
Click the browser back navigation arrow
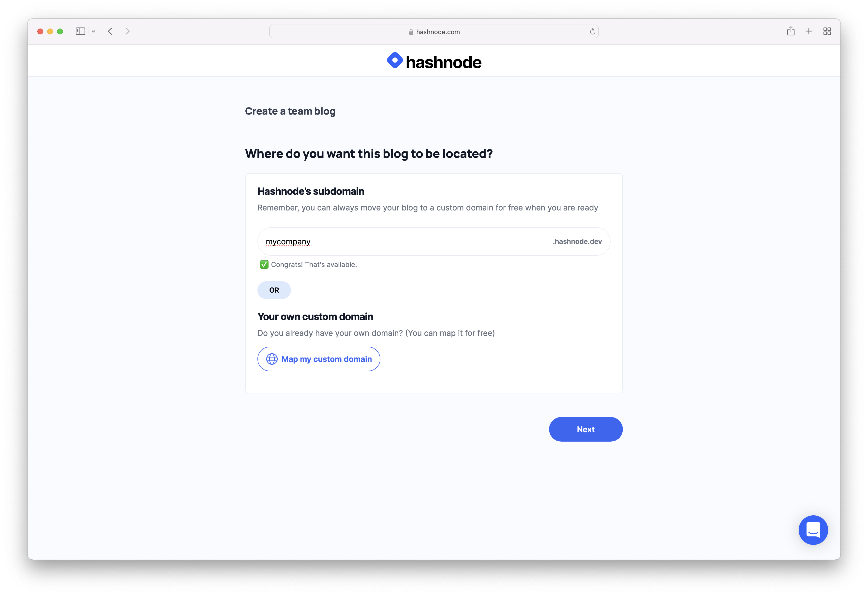click(110, 31)
